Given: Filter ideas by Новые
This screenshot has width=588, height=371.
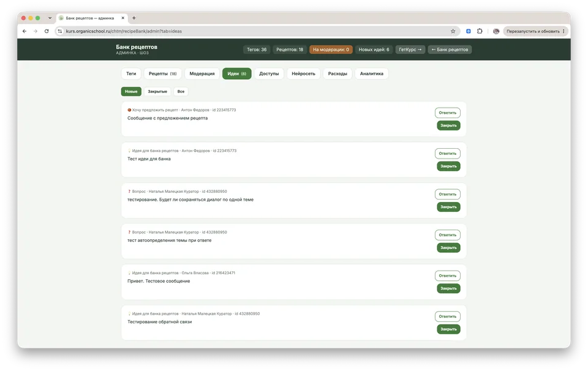Looking at the screenshot, I should [x=131, y=91].
